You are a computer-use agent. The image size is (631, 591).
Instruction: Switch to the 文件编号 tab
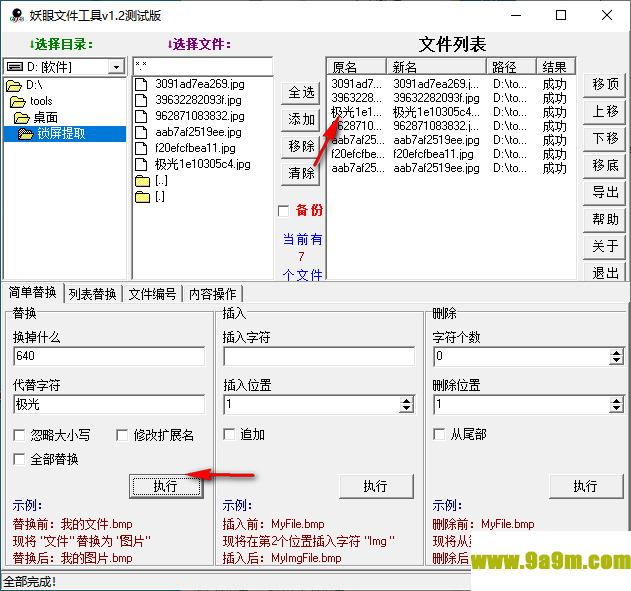pos(153,294)
